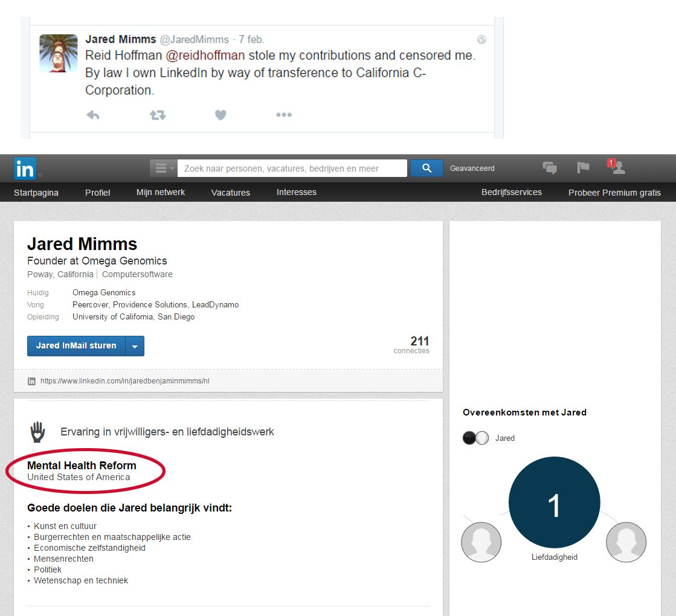Click the Geavanceerd search link
Image resolution: width=676 pixels, height=616 pixels.
472,168
